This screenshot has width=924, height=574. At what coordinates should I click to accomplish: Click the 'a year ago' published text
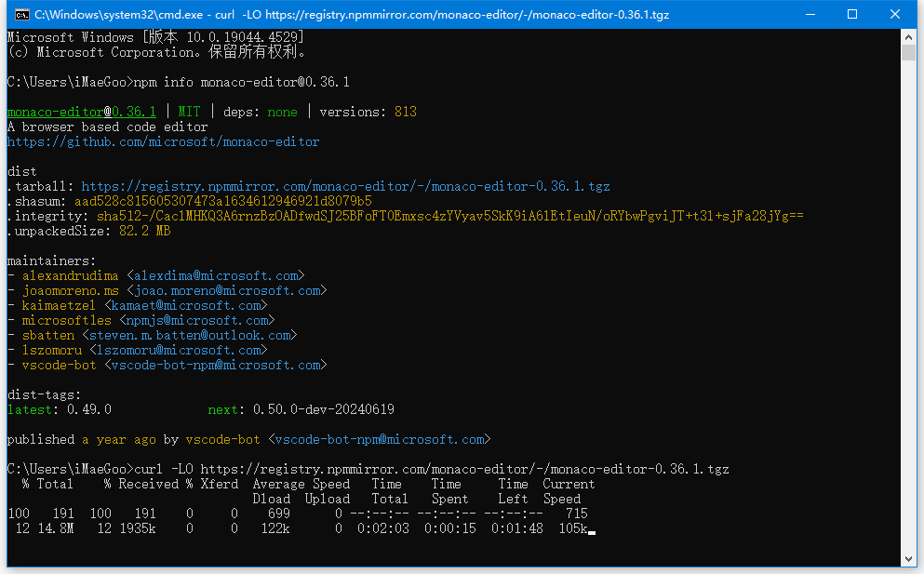tap(119, 440)
